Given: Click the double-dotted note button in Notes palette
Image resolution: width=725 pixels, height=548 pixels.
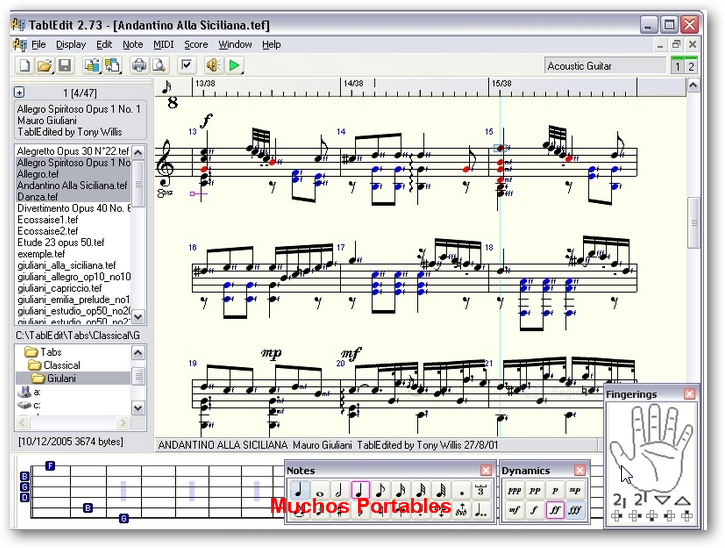Looking at the screenshot, I should point(481,510).
